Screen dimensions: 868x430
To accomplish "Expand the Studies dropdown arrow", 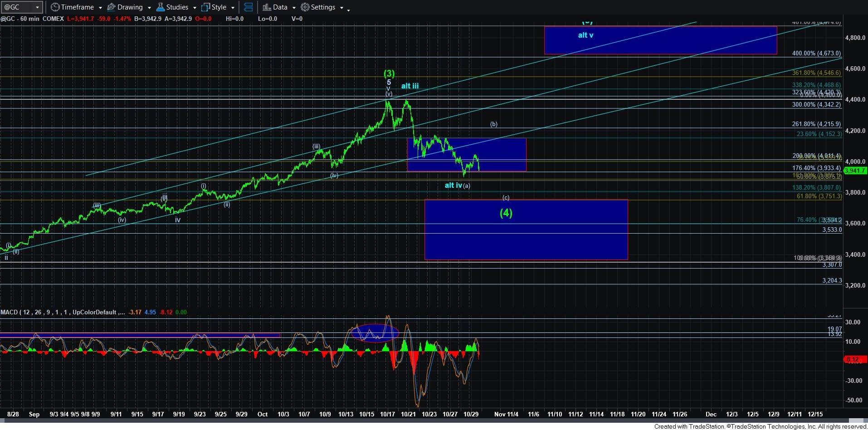I will point(195,8).
